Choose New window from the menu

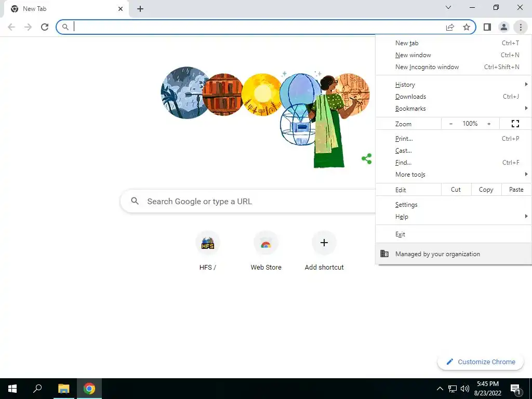point(453,55)
